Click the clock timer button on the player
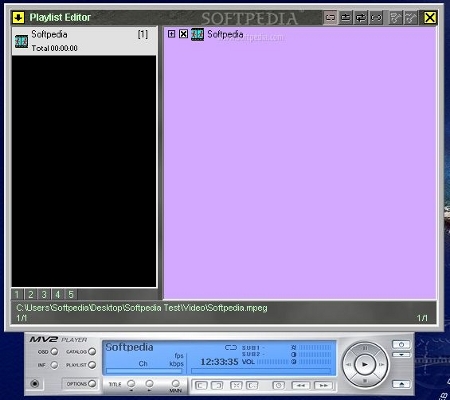The image size is (450, 400). point(279,386)
